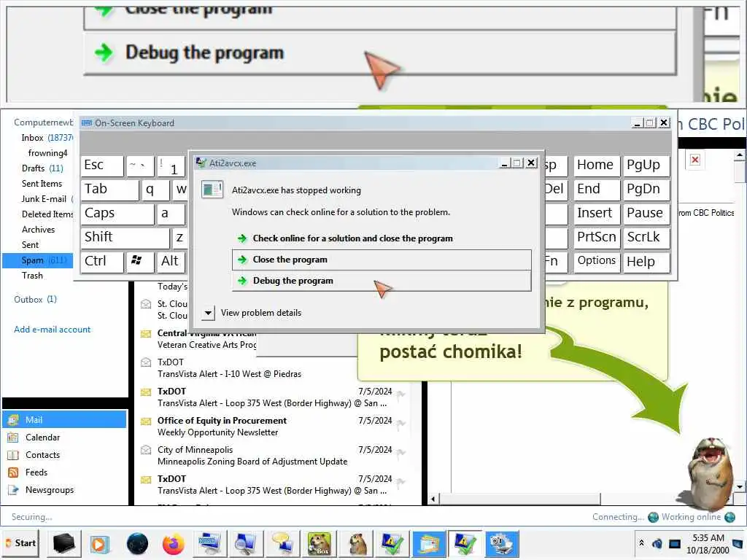This screenshot has height=560, width=747.
Task: Choose Check online for a solution and close
Action: pos(381,238)
